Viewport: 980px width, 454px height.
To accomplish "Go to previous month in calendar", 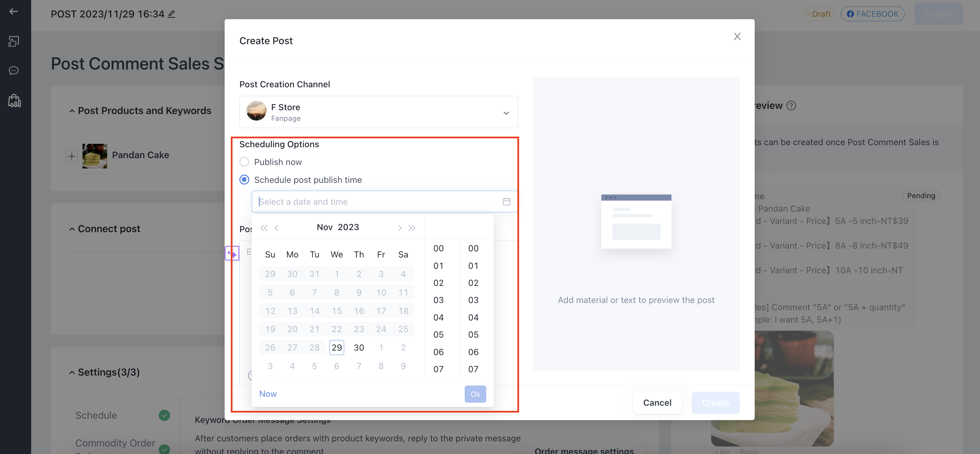I will tap(277, 228).
